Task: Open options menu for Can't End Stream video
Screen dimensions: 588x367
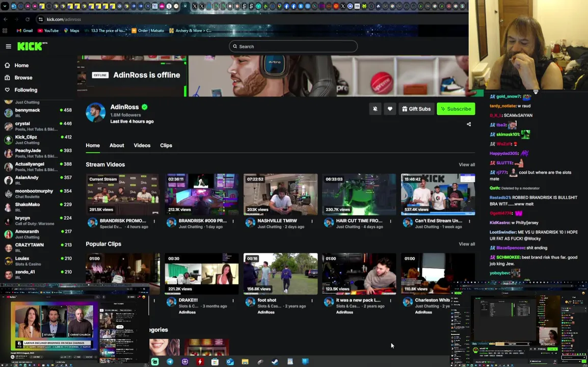Action: pos(469,221)
